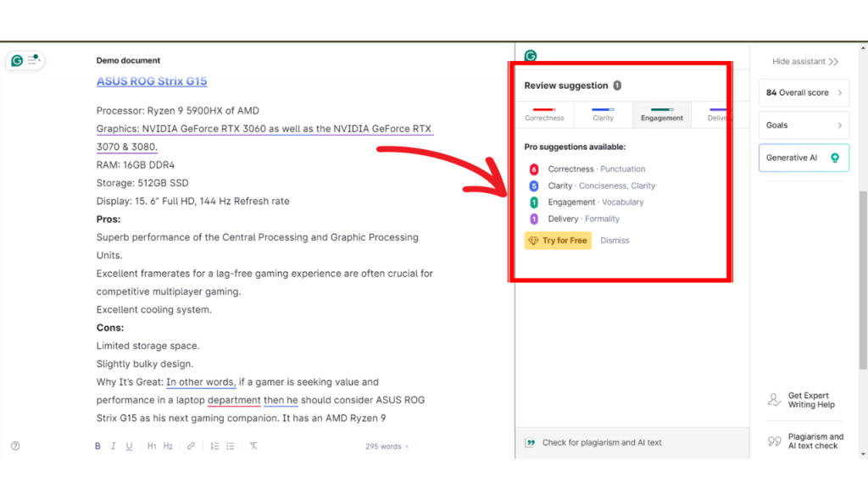
Task: Toggle italic formatting
Action: tap(113, 446)
